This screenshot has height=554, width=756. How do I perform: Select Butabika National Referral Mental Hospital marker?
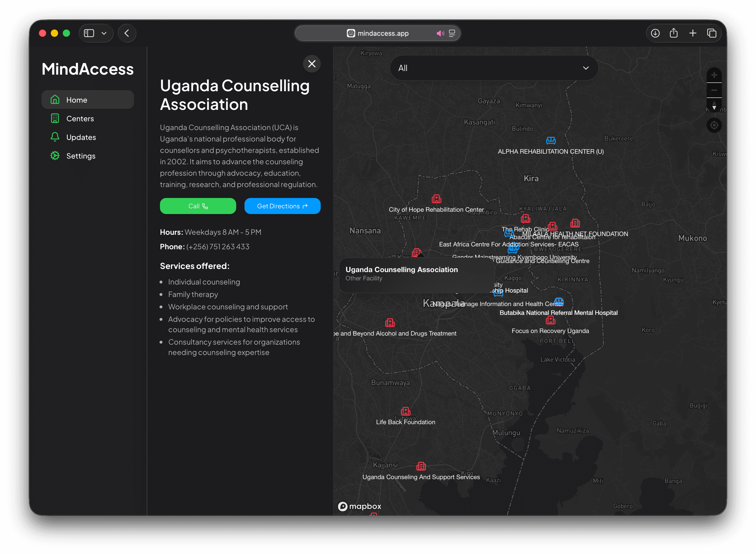[x=559, y=302]
